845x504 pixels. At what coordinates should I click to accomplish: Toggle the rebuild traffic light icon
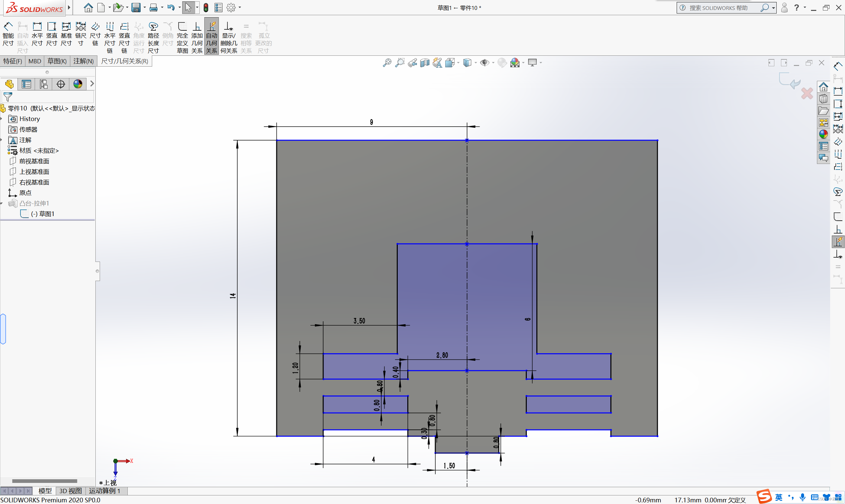click(206, 8)
